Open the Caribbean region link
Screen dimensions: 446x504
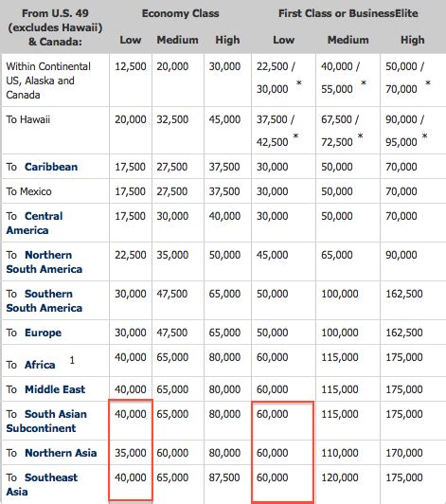point(51,167)
